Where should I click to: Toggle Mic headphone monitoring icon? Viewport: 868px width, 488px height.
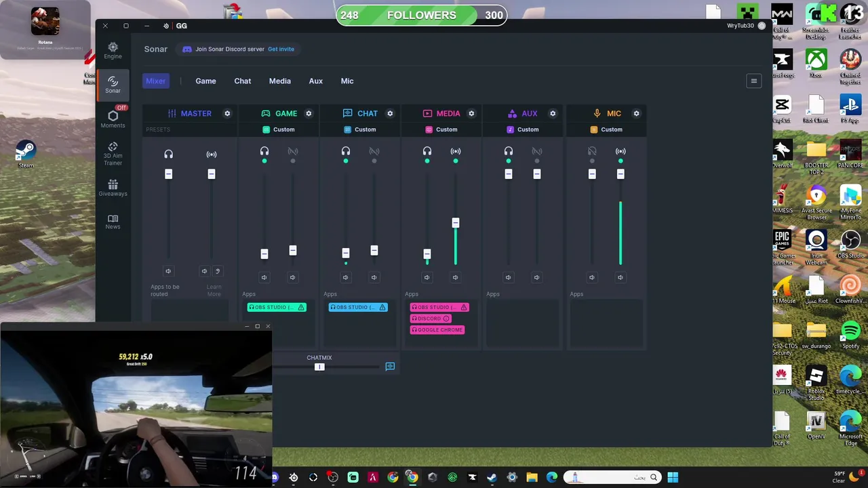coord(592,151)
